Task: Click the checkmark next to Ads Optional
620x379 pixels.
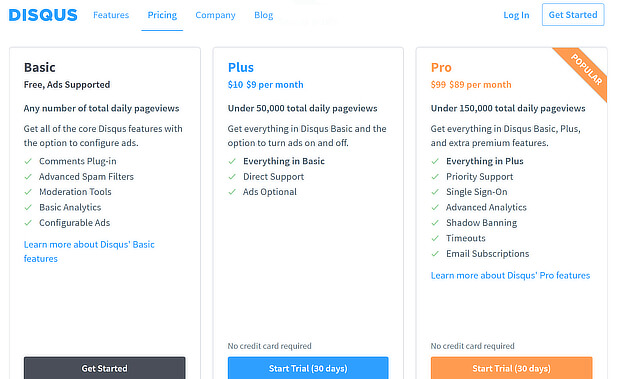Action: coord(232,192)
